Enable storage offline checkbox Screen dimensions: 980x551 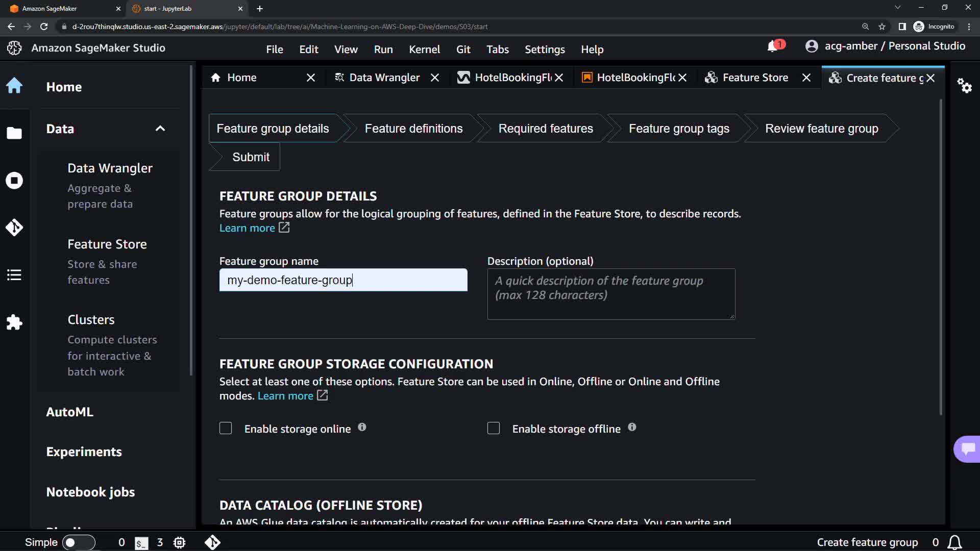494,429
